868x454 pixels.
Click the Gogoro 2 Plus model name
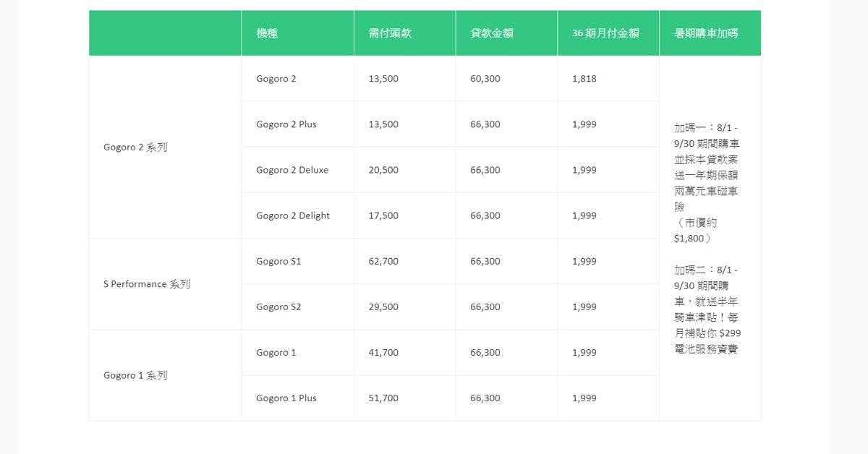(x=286, y=124)
